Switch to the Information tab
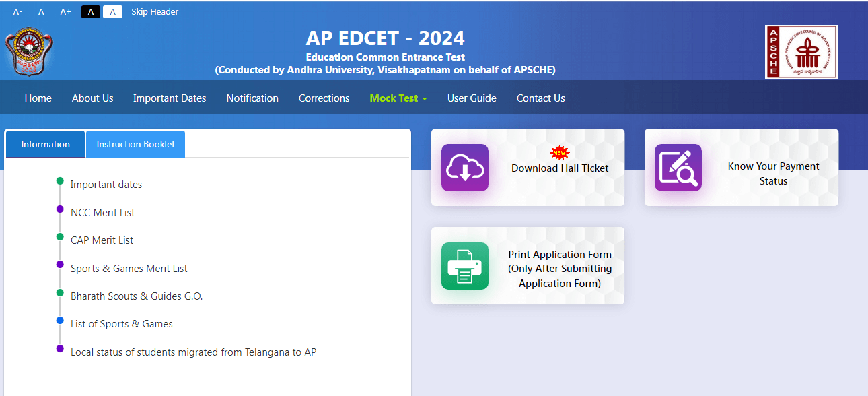 coord(45,144)
